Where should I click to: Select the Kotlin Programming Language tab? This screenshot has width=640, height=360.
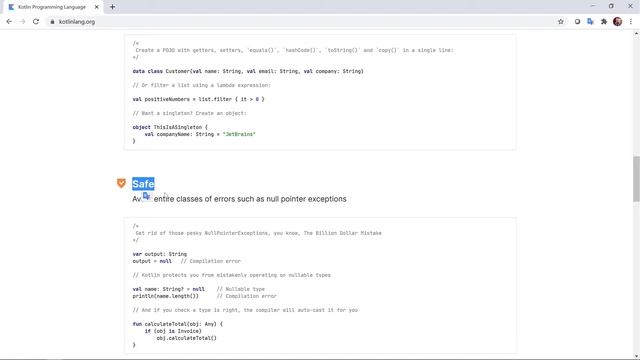(x=53, y=7)
